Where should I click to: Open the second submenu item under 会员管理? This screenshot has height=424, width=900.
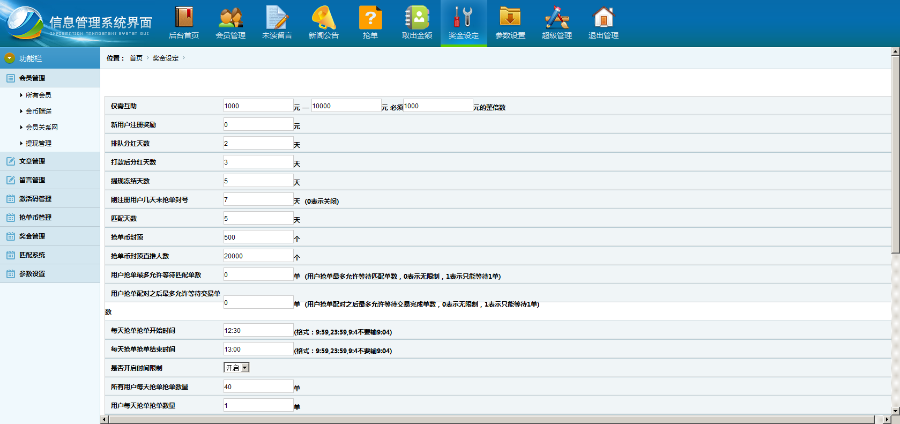pos(39,111)
